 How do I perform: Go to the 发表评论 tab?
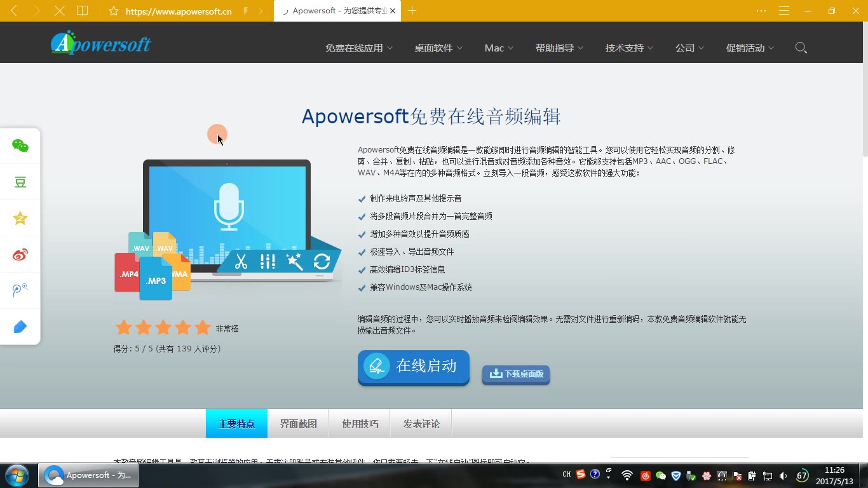pyautogui.click(x=421, y=424)
